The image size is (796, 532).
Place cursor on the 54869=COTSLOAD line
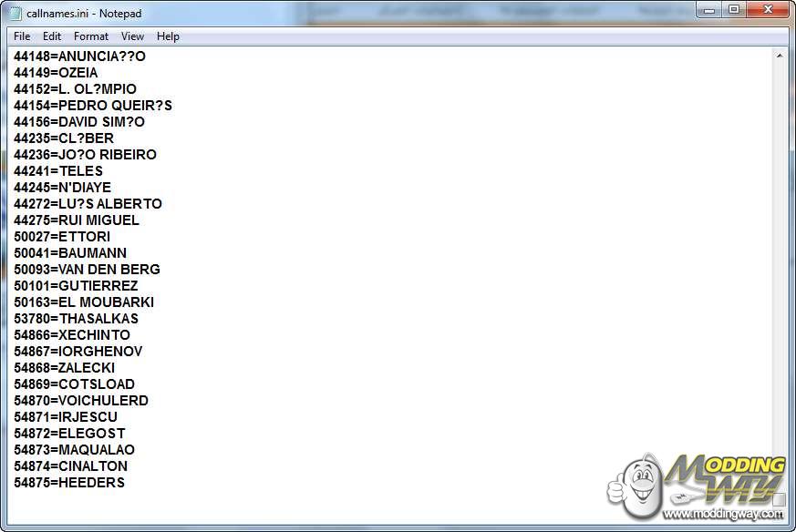(74, 384)
